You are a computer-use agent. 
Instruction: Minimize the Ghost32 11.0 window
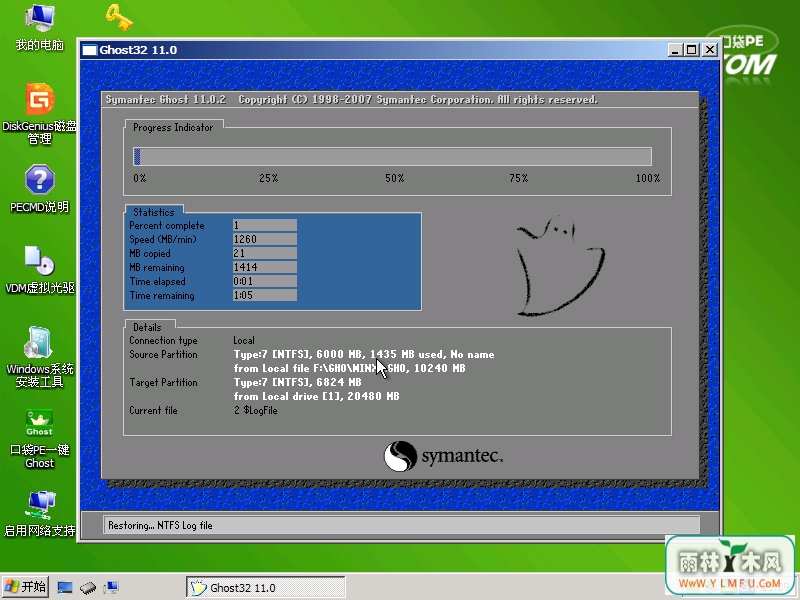tap(676, 50)
